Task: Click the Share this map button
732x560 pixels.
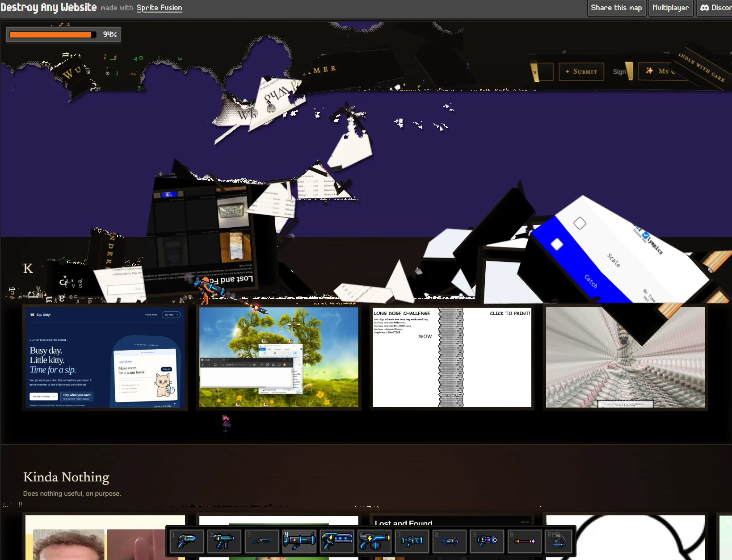Action: [616, 8]
